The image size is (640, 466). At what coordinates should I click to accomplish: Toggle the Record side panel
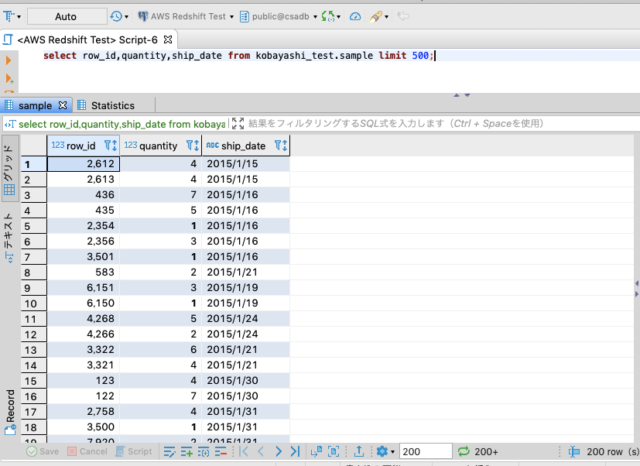coord(10,412)
